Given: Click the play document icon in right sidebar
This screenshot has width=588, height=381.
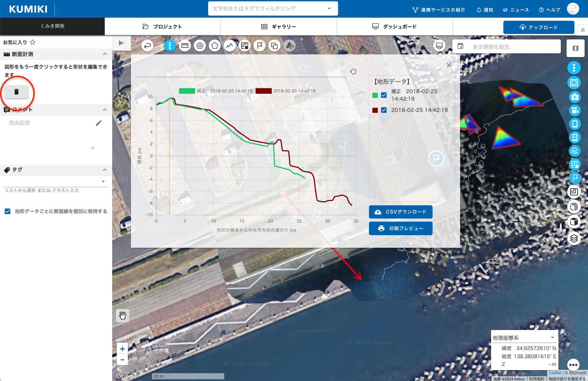Looking at the screenshot, I should (575, 137).
